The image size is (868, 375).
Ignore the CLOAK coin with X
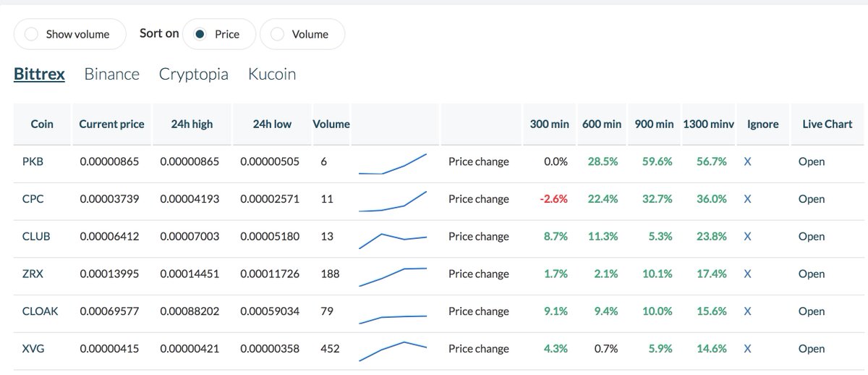[747, 311]
